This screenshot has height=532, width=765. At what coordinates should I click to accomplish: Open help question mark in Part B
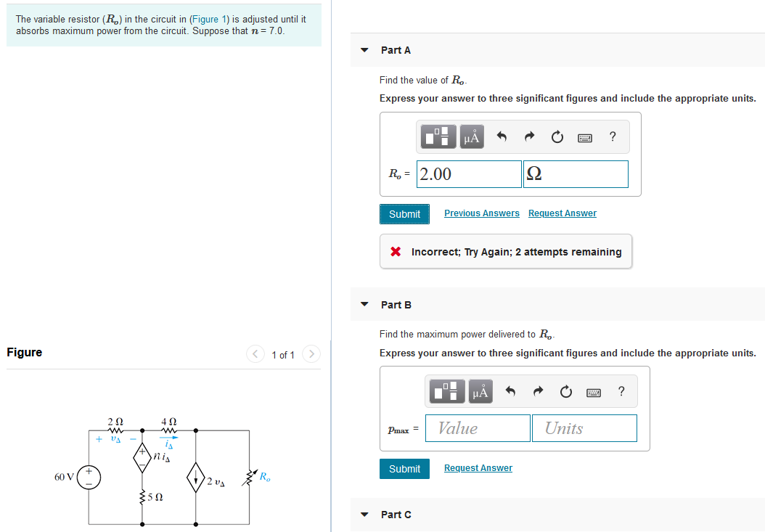(621, 391)
